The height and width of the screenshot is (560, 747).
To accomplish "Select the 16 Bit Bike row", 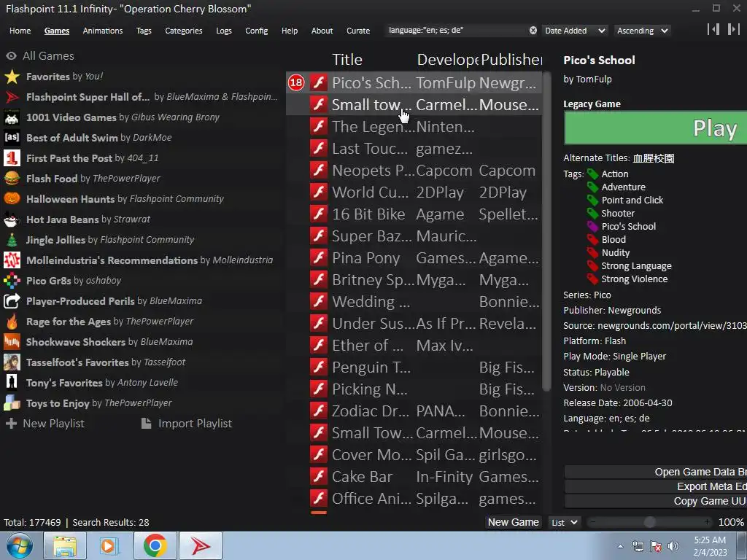I will click(414, 214).
